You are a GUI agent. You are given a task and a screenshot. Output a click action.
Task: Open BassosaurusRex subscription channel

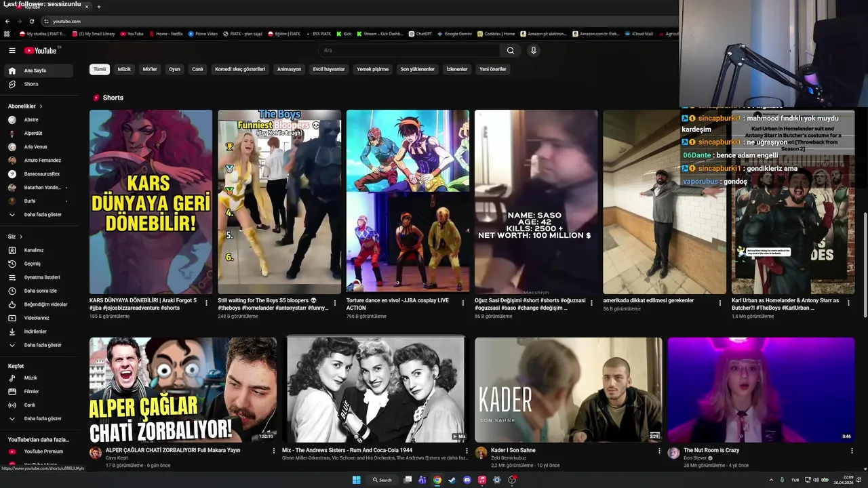tap(42, 174)
